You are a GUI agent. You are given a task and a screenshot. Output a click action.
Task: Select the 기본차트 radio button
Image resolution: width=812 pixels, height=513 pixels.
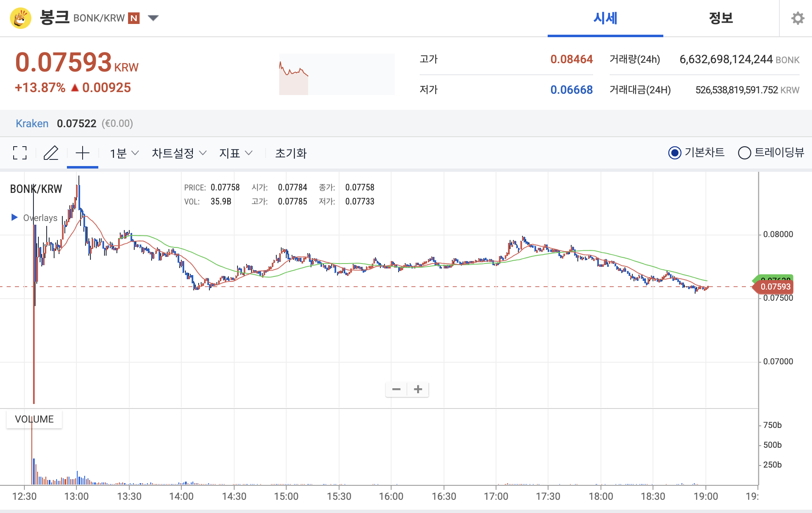[674, 153]
